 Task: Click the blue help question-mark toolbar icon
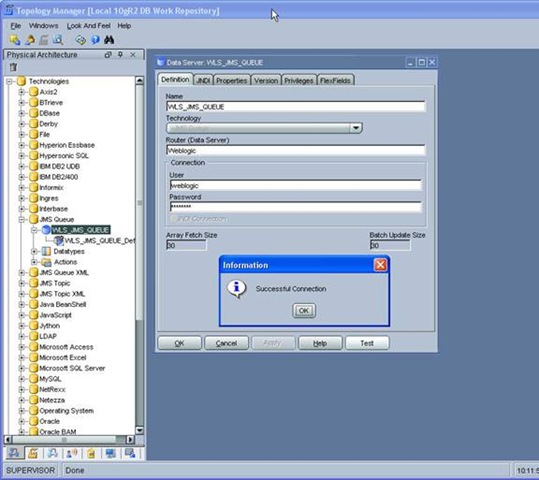95,40
